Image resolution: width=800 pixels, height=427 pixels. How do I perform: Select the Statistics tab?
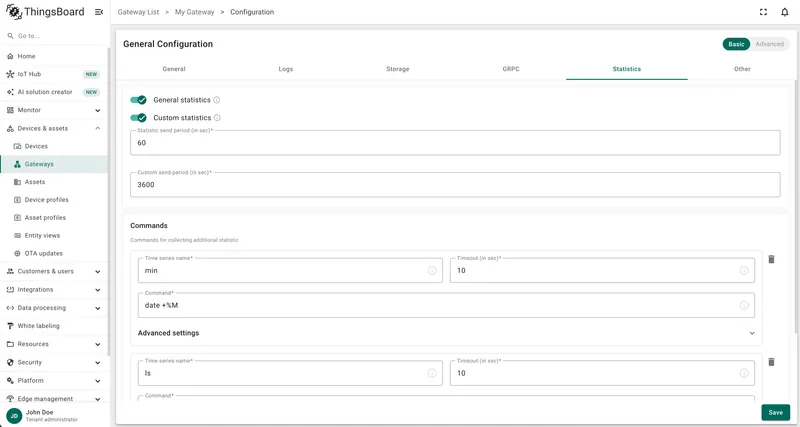[627, 69]
